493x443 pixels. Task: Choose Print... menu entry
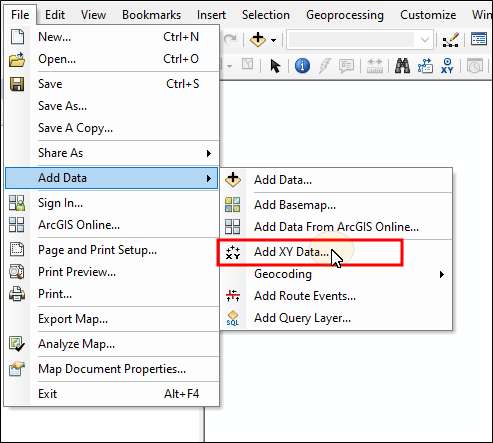point(112,294)
